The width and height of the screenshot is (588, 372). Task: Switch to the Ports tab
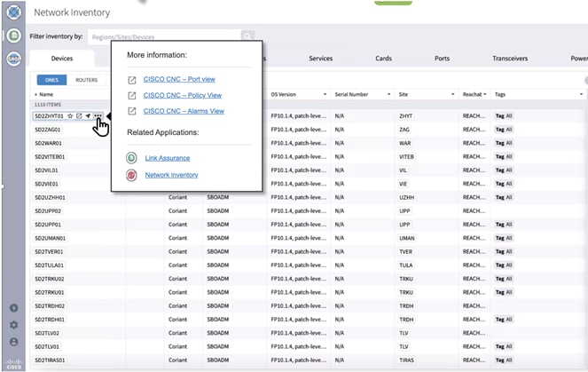pos(442,59)
